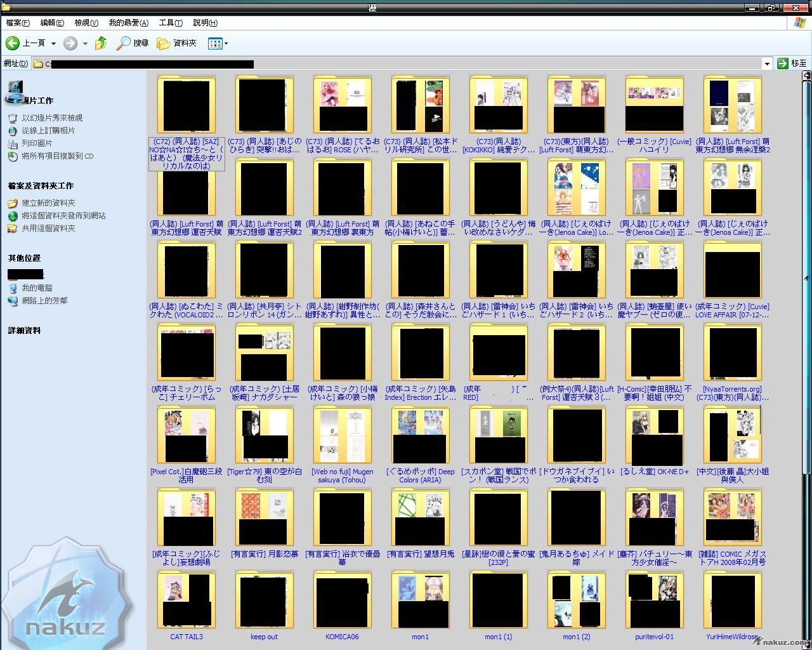Select the [Cuvie] LOVE AFFAIR folder
Viewport: 812px width, 650px height.
tap(732, 279)
